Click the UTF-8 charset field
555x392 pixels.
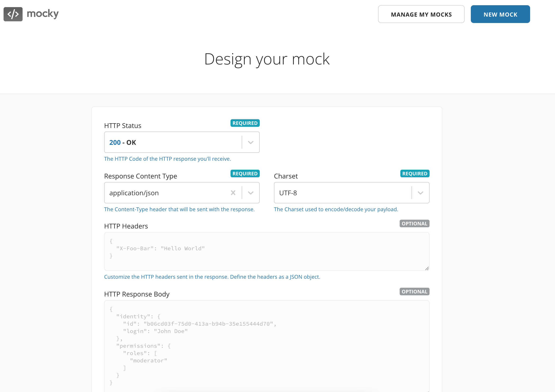(x=351, y=193)
